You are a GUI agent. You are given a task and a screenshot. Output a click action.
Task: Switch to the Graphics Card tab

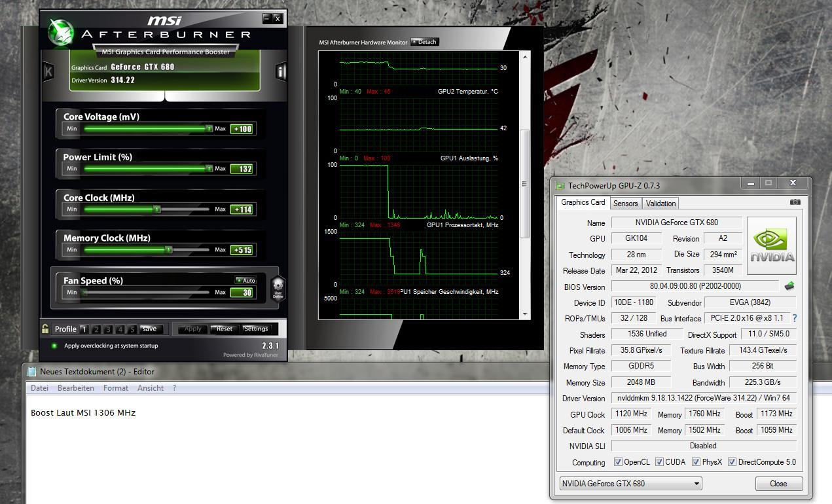pyautogui.click(x=583, y=202)
